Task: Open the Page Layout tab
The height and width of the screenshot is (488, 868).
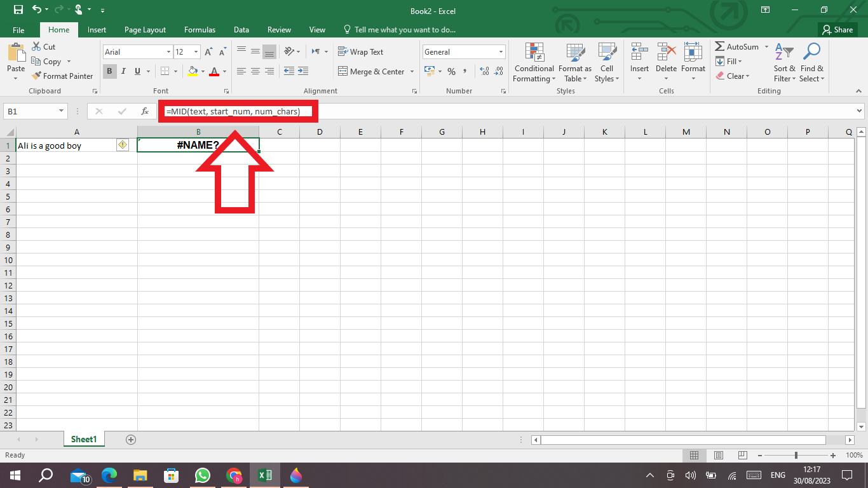Action: (x=145, y=29)
